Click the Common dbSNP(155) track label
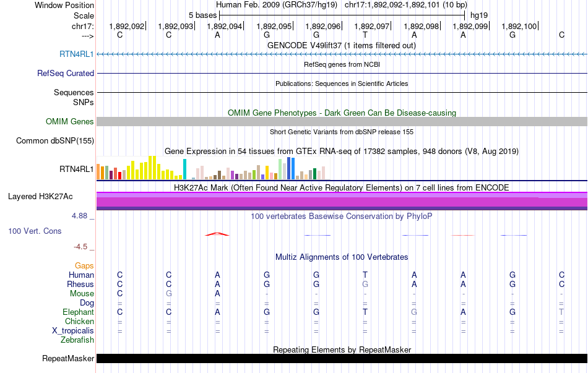The width and height of the screenshot is (588, 373). click(55, 141)
